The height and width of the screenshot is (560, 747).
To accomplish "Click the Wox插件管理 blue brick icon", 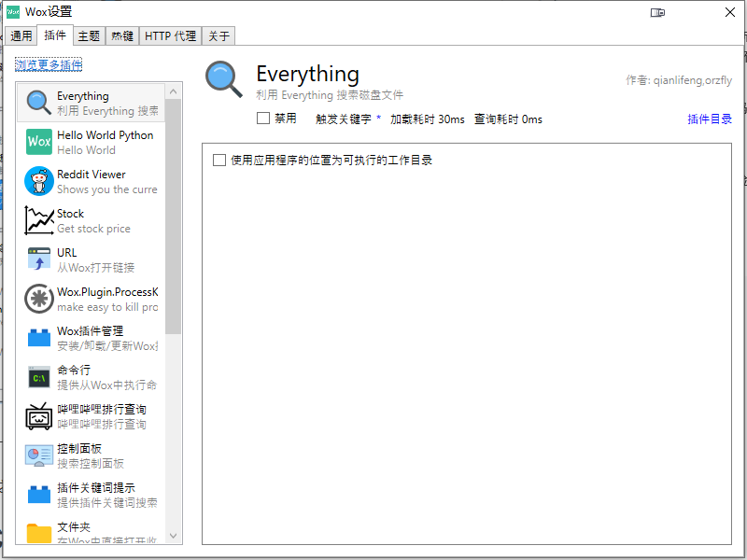I will coord(38,338).
